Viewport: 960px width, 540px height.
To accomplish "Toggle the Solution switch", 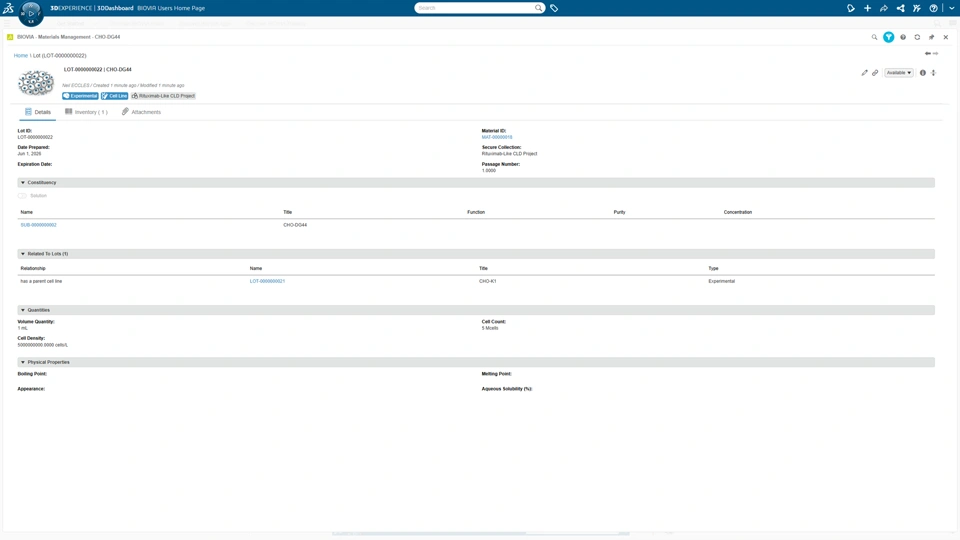I will (x=22, y=196).
